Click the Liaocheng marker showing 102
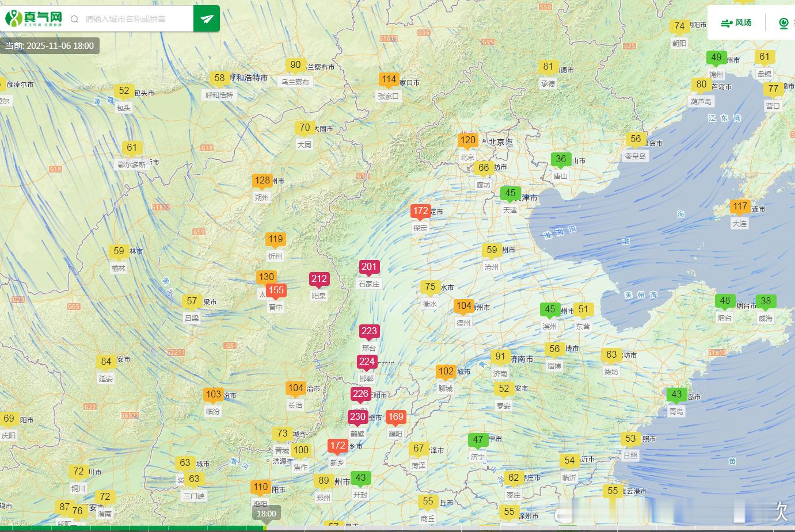The width and height of the screenshot is (795, 532). click(446, 372)
